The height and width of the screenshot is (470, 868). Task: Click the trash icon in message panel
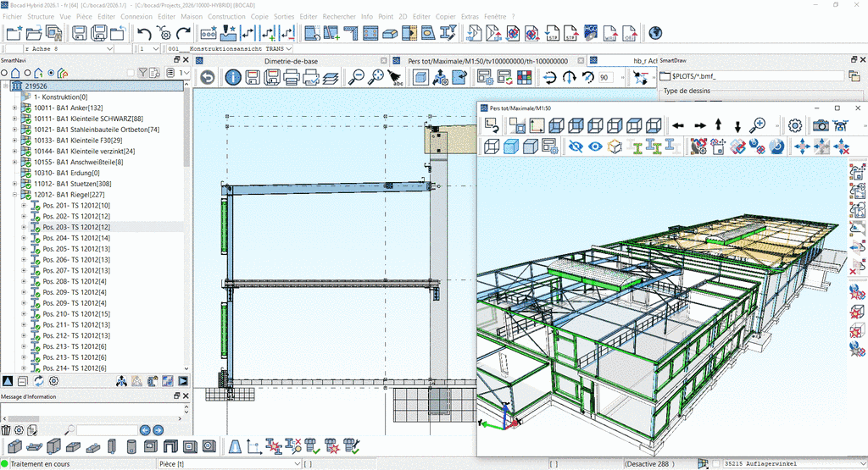point(7,430)
